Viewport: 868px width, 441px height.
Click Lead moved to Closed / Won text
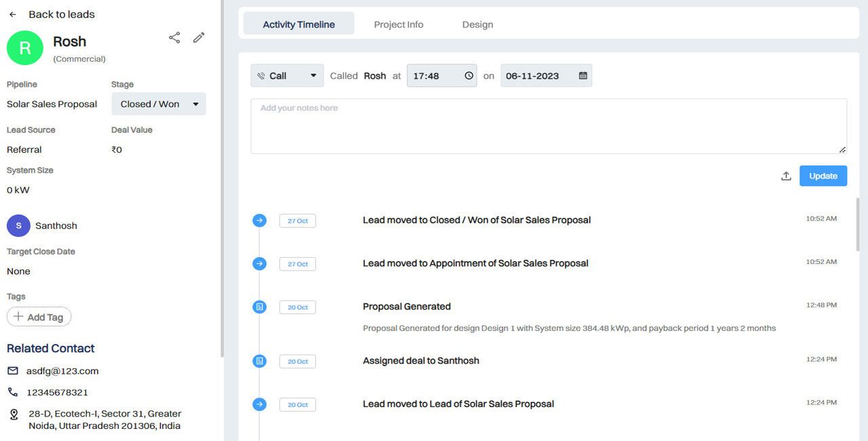point(477,220)
